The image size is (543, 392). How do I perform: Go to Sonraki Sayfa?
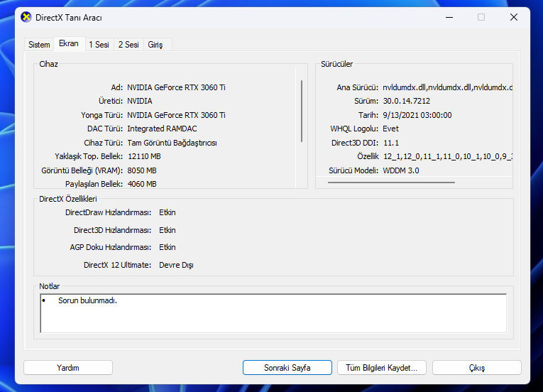coord(287,367)
